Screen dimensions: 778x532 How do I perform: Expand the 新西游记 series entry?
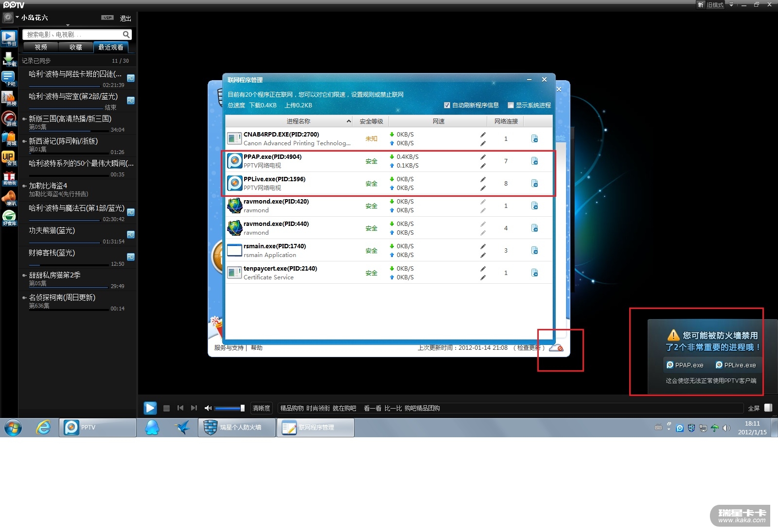click(x=24, y=141)
